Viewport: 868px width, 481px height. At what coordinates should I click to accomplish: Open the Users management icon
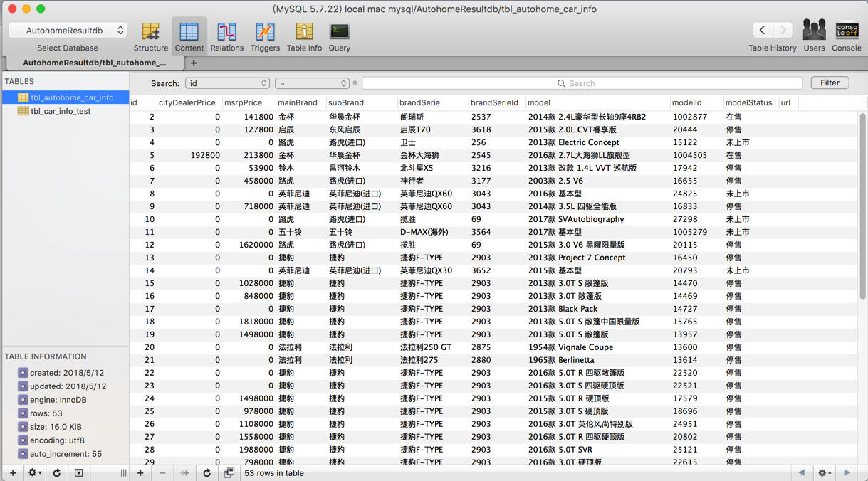pyautogui.click(x=814, y=36)
